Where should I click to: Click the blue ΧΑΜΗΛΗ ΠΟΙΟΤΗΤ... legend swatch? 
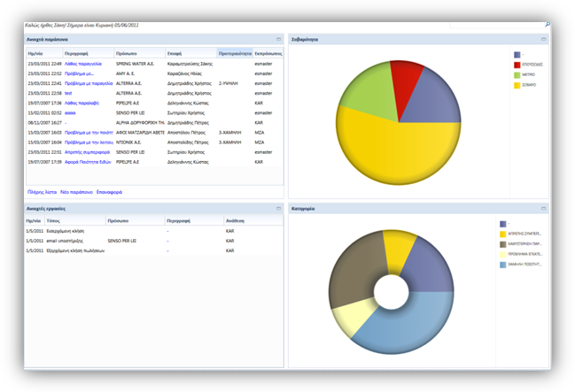pyautogui.click(x=502, y=265)
